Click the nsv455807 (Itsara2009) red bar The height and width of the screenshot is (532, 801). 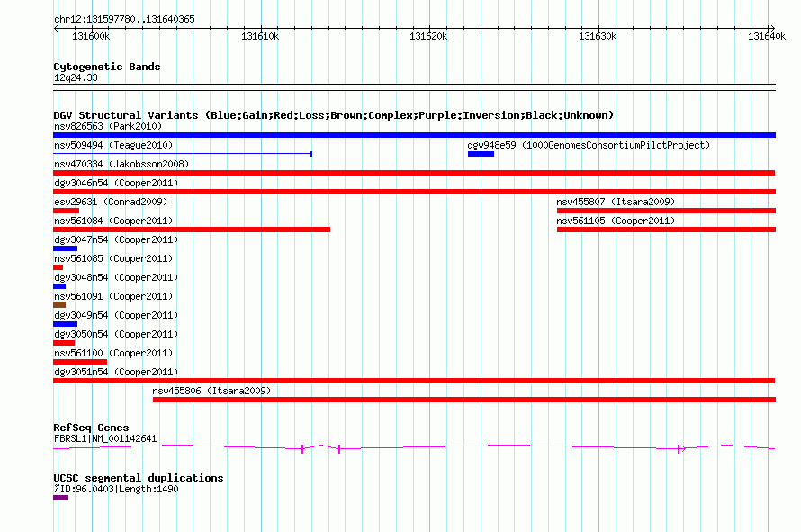pos(666,211)
